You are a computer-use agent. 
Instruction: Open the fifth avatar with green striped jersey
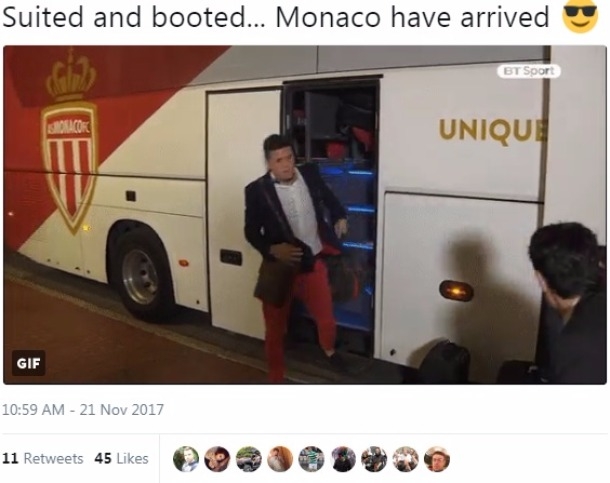click(311, 459)
